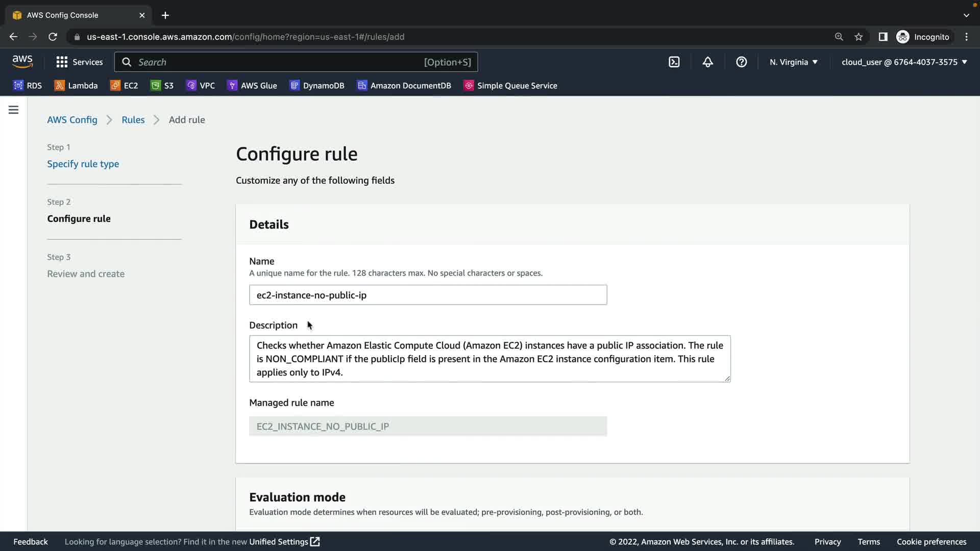Click the AWS Config breadcrumb link

click(72, 120)
